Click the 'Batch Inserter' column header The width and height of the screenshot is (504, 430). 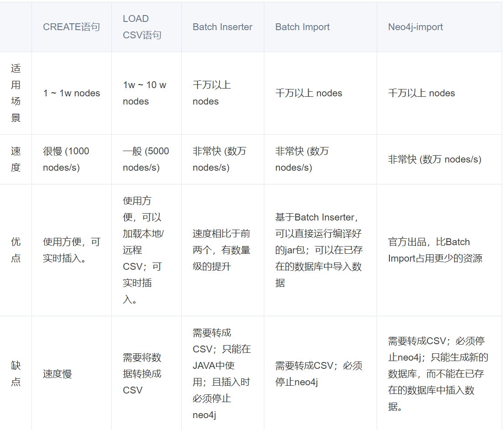coord(222,27)
